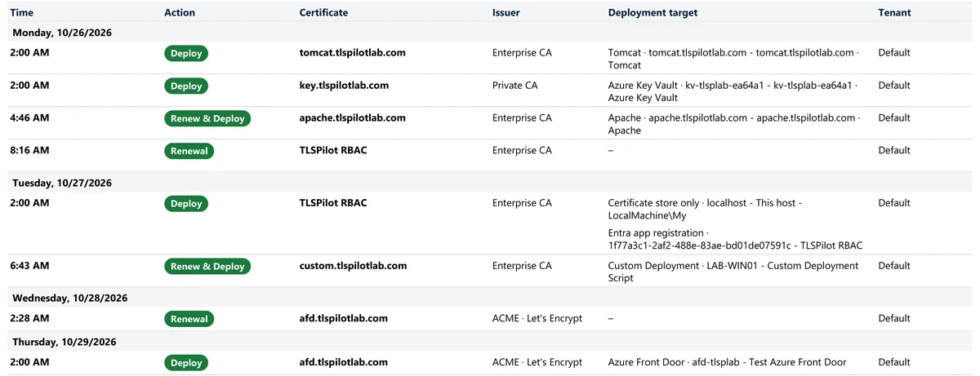980x376 pixels.
Task: Open afd.tlspilotlab.com in Wednesday renewal row
Action: [344, 318]
